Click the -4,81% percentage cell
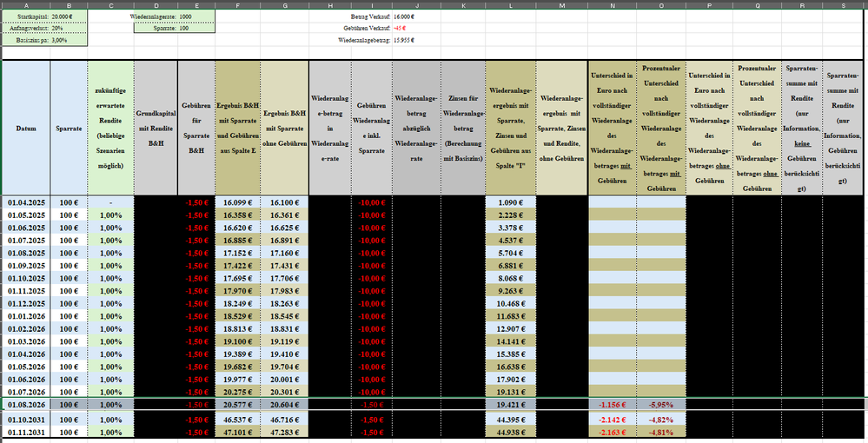Screen dimensions: 868x443 tap(661, 433)
